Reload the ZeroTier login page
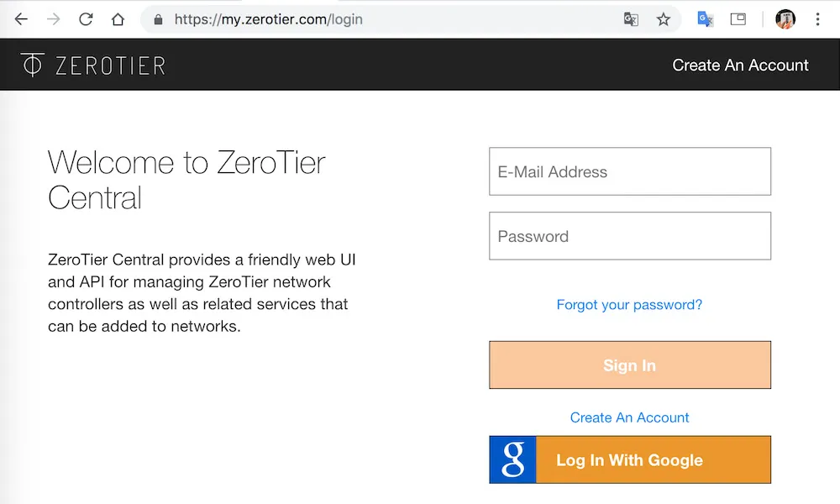 [86, 19]
